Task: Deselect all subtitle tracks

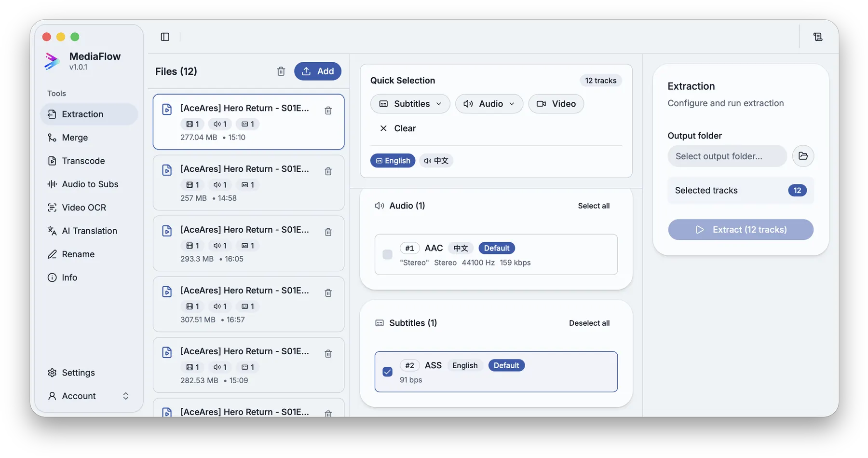Action: [x=589, y=323]
